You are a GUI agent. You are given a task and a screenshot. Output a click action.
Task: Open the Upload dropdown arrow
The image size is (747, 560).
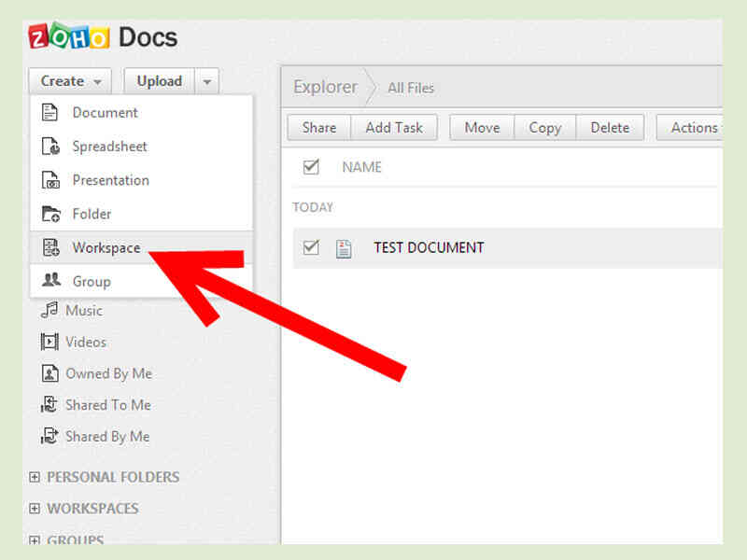[x=207, y=81]
